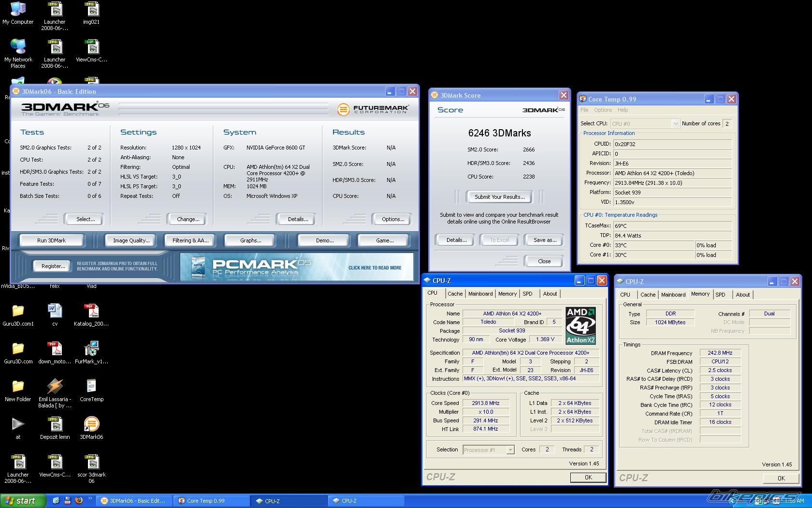Open the Start menu
Image resolution: width=812 pixels, height=508 pixels.
click(23, 501)
